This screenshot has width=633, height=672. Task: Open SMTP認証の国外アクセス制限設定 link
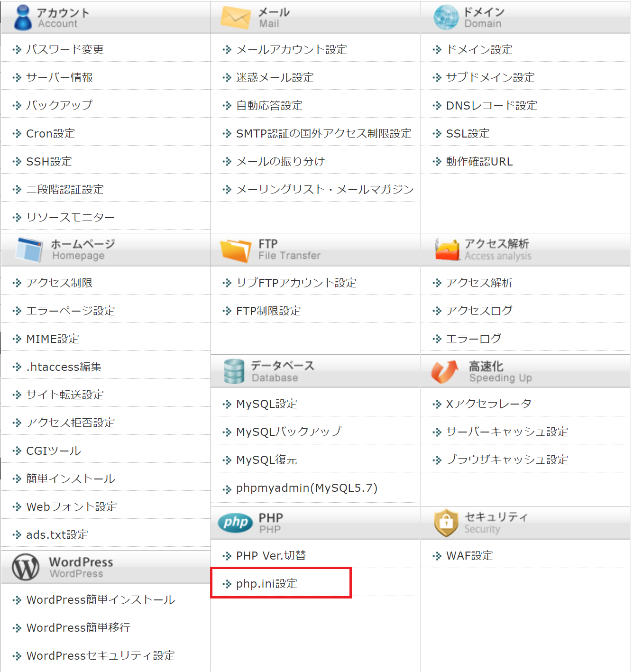(324, 133)
